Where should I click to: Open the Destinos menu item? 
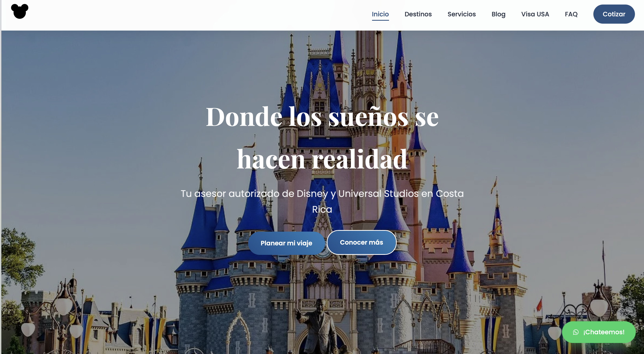[418, 14]
